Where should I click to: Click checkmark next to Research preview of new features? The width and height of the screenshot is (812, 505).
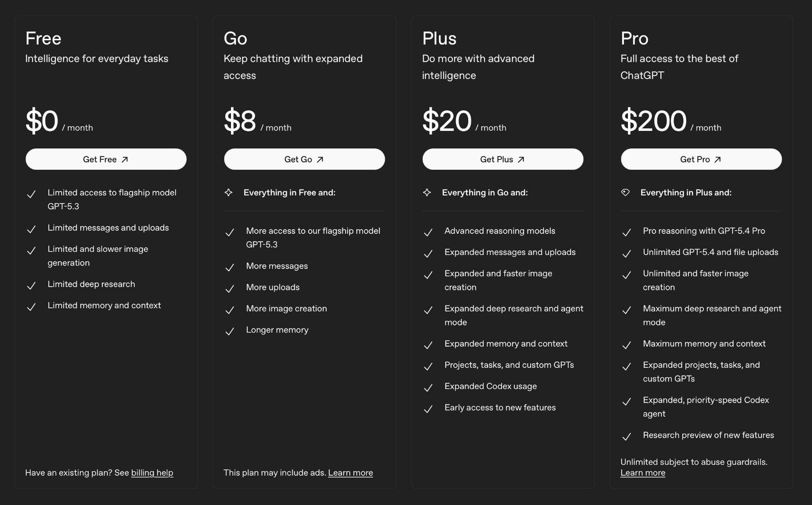pyautogui.click(x=627, y=436)
